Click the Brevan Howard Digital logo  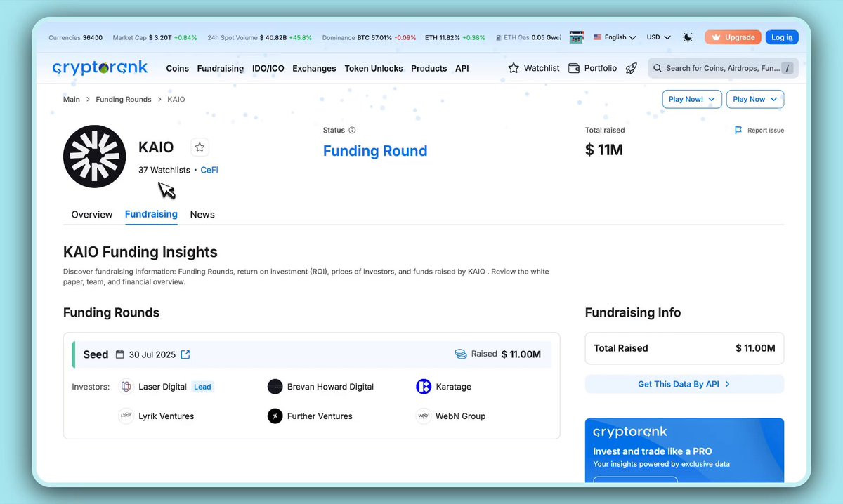coord(275,387)
